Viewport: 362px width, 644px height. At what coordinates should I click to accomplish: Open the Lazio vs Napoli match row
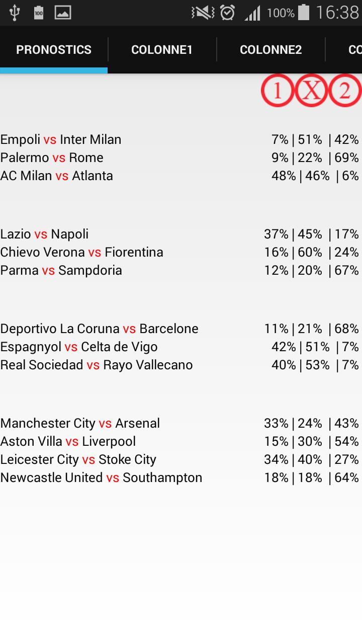tap(44, 234)
